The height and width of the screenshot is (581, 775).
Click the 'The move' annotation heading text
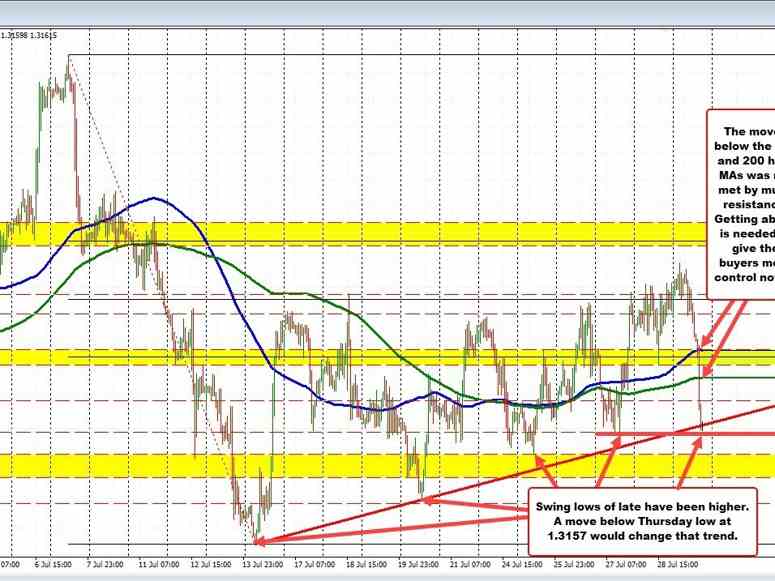749,132
